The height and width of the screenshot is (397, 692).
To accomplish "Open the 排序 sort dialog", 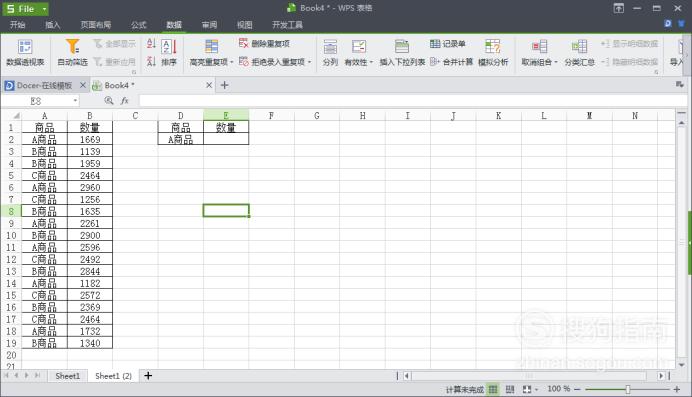I will pyautogui.click(x=169, y=53).
